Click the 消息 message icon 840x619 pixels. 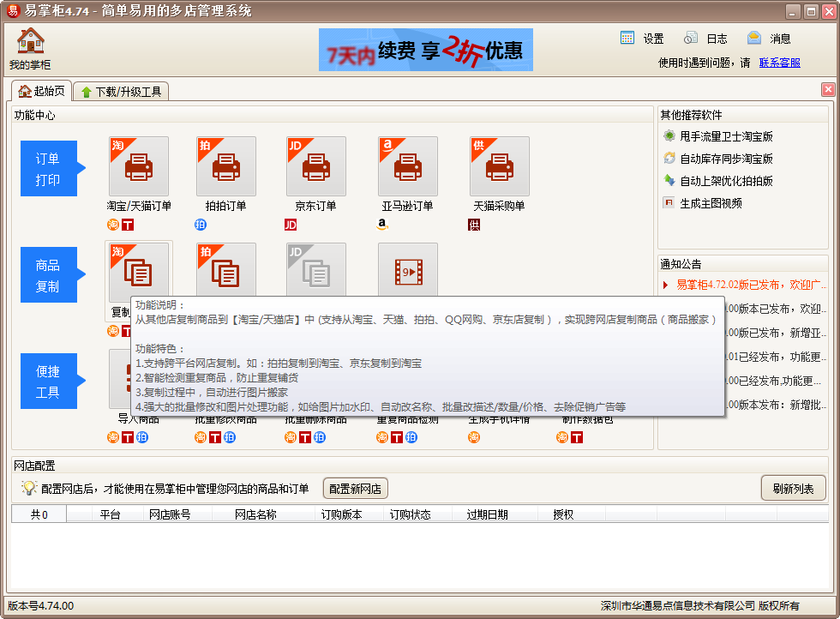pyautogui.click(x=753, y=38)
